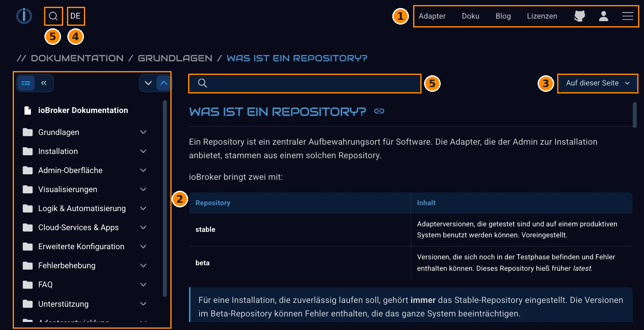The height and width of the screenshot is (330, 644).
Task: Expand the Fehlerbehebung folder chevron
Action: 143,266
